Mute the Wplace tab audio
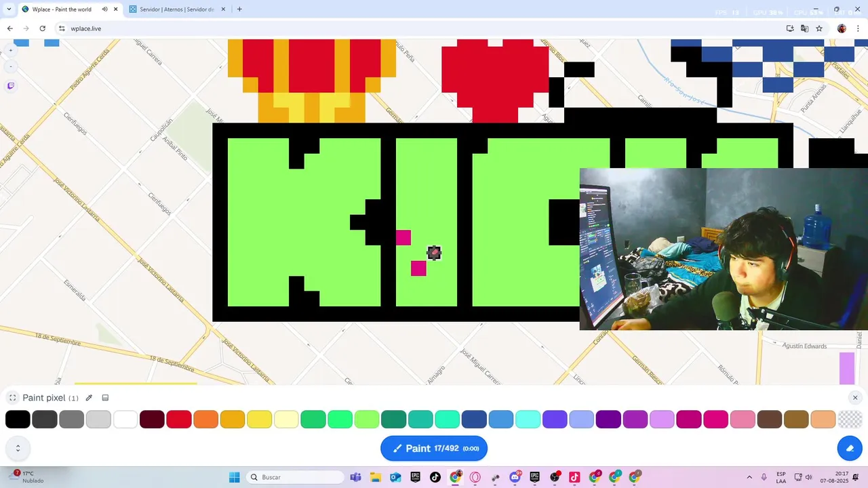 click(x=104, y=9)
